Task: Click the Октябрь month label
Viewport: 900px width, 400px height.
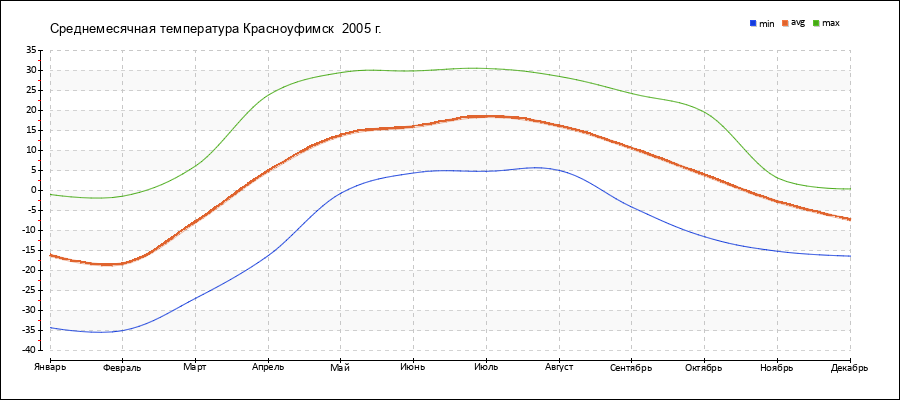Action: pos(704,367)
